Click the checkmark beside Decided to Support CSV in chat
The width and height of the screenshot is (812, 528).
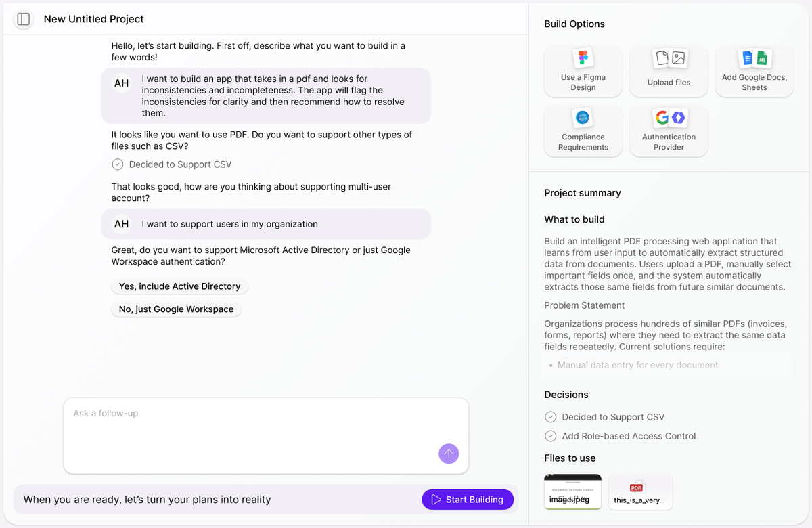click(x=117, y=164)
